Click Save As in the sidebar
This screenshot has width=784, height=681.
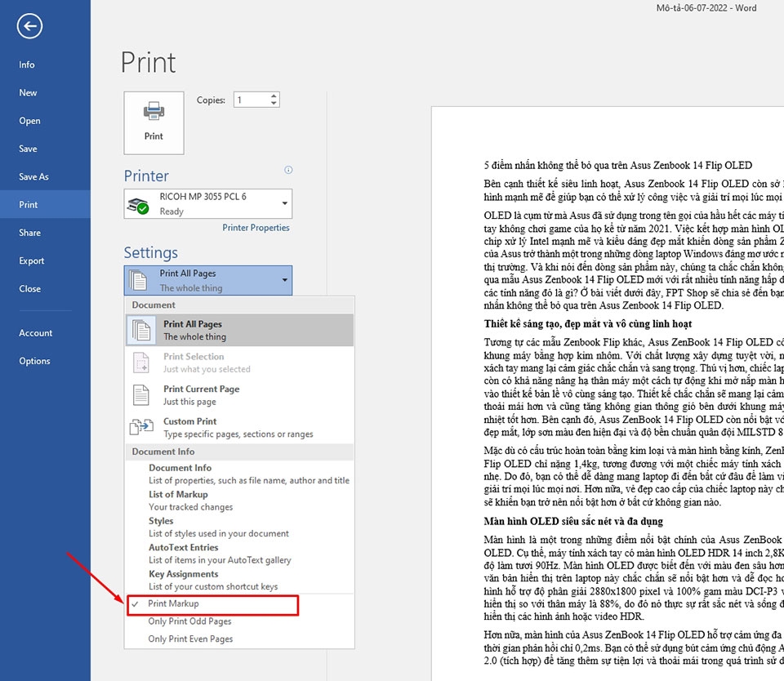tap(45, 177)
